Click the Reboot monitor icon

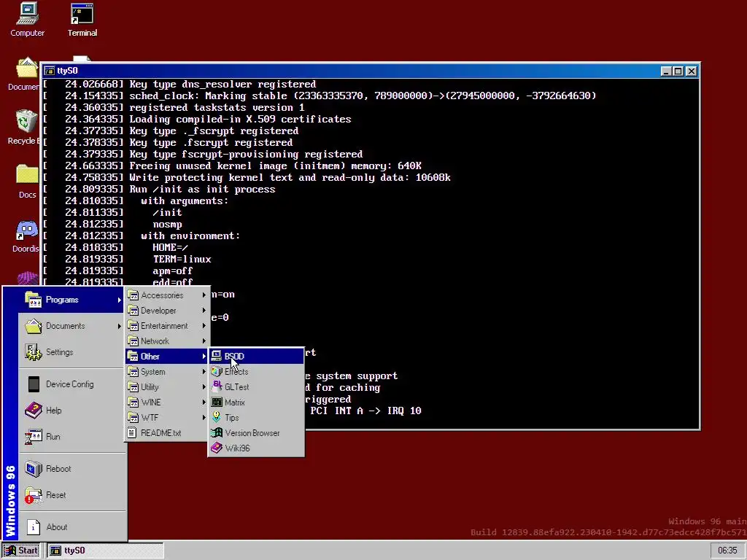tap(34, 469)
